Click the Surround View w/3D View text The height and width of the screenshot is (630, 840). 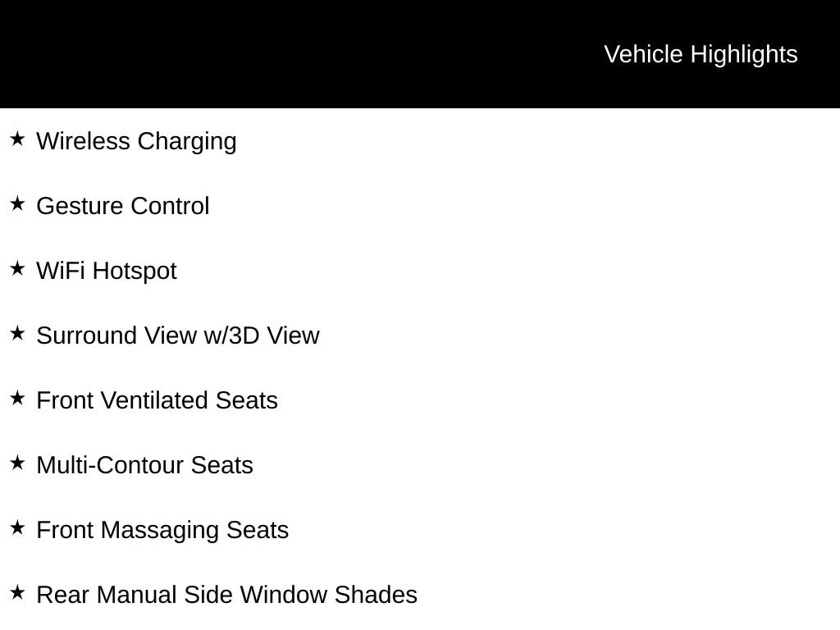(x=178, y=336)
